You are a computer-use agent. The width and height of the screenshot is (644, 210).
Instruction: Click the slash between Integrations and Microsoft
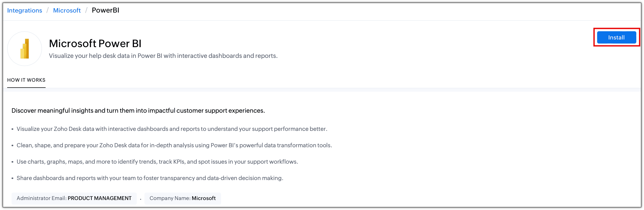coord(47,10)
